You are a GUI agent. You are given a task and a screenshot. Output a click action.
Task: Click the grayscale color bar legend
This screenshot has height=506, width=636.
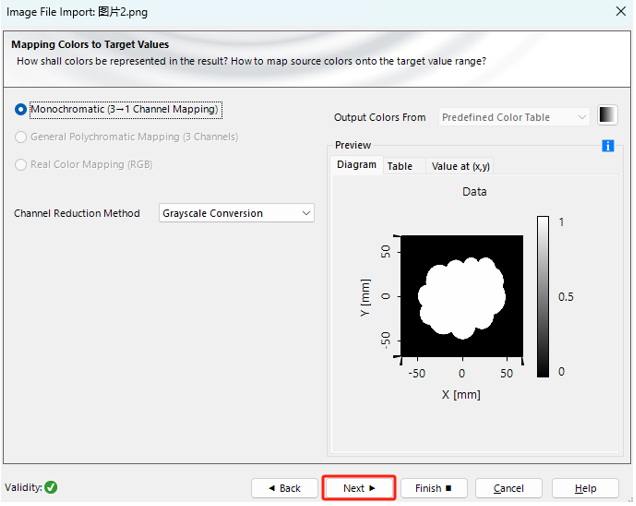pyautogui.click(x=543, y=297)
